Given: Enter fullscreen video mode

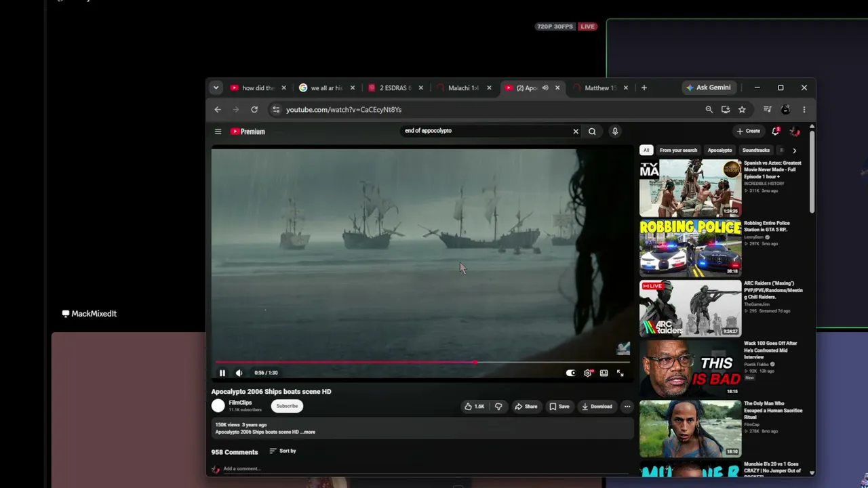Looking at the screenshot, I should pyautogui.click(x=620, y=373).
